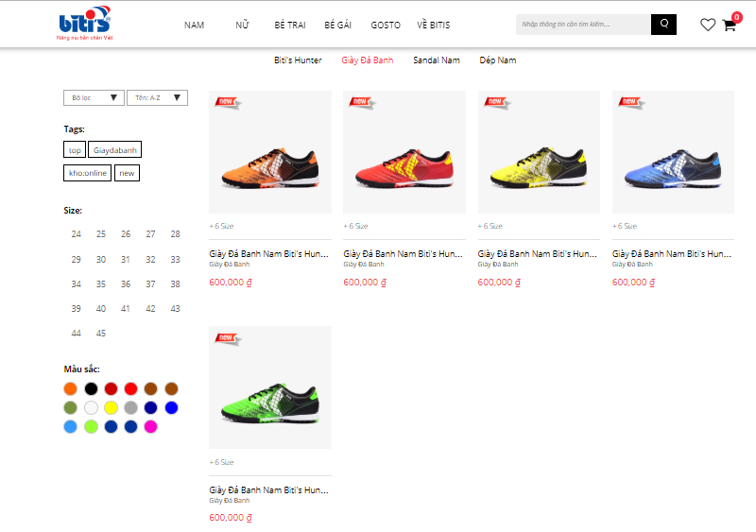The image size is (756, 532).
Task: Click '+ 6 Size' under the orange shoe
Action: pyautogui.click(x=221, y=226)
